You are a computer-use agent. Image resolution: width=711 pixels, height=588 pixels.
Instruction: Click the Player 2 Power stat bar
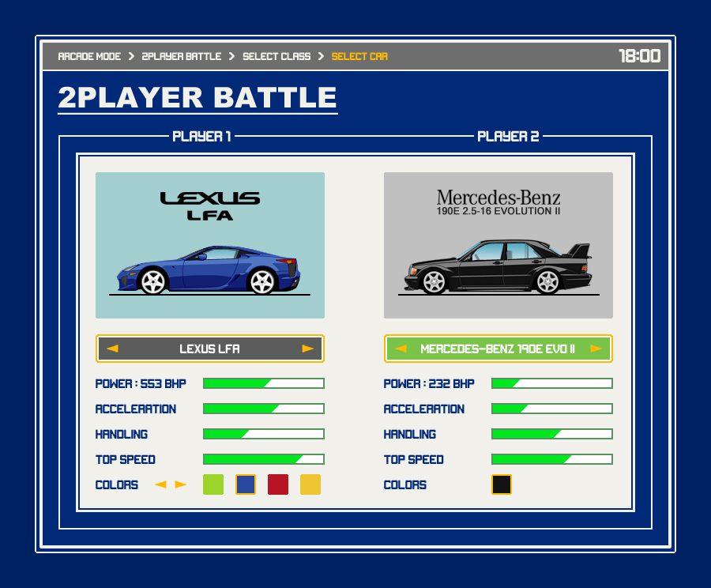[x=552, y=383]
